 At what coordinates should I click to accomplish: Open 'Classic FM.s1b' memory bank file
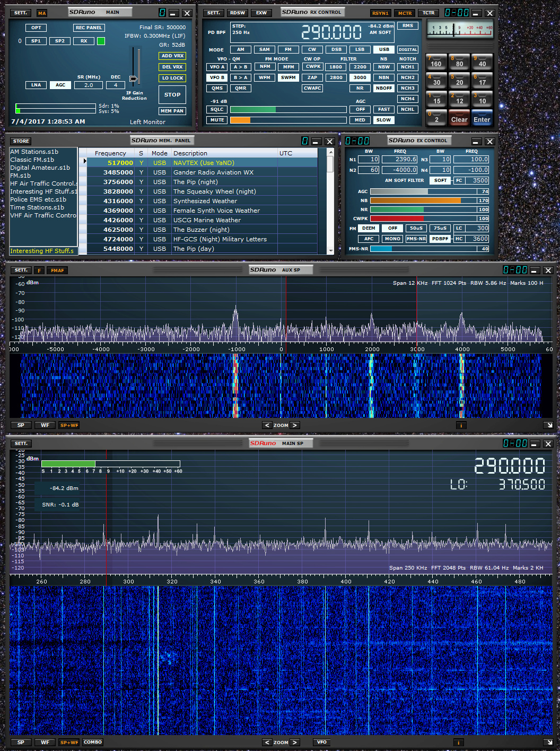(32, 160)
